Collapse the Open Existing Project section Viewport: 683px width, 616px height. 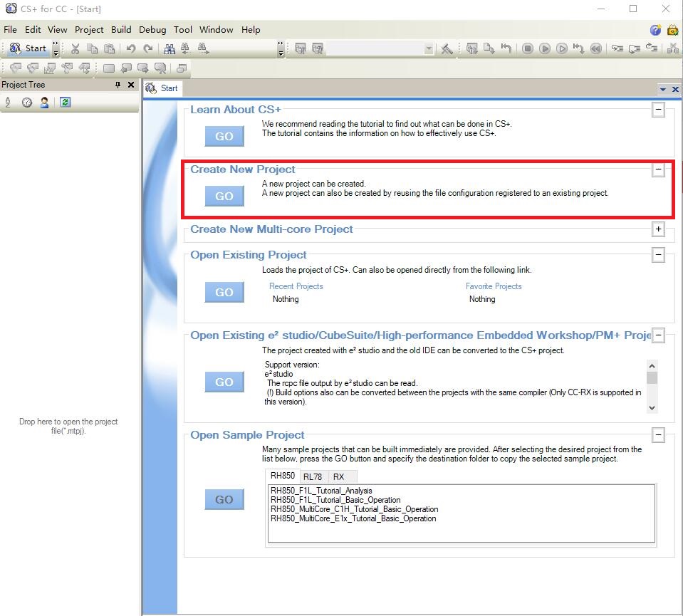(659, 255)
